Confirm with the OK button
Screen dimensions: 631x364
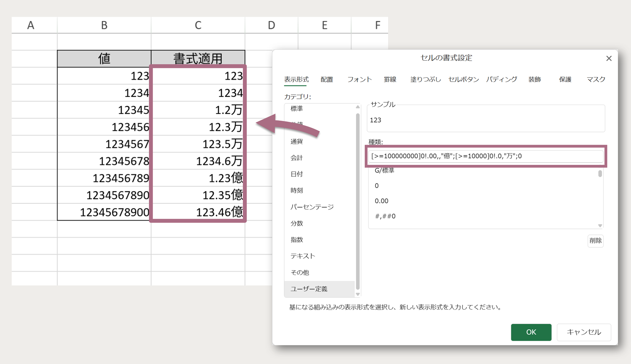point(531,332)
